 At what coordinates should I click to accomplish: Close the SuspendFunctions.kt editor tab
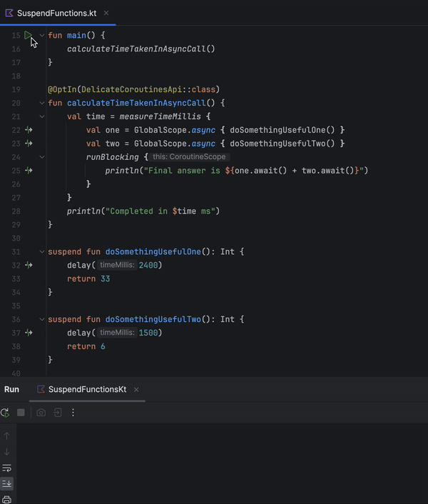point(106,13)
